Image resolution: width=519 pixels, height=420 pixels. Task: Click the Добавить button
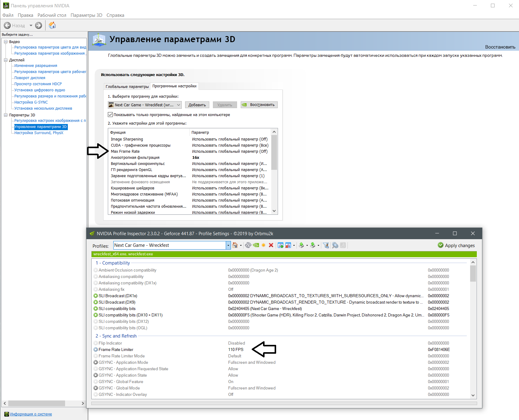point(197,105)
